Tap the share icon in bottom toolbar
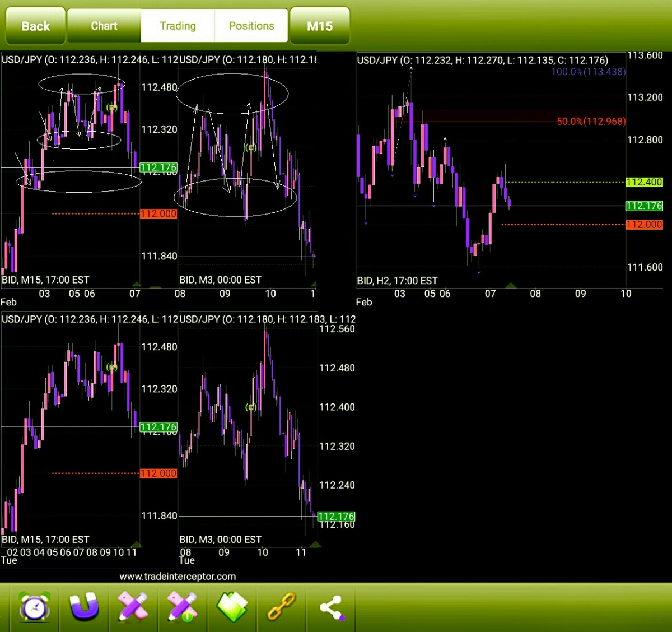Viewport: 672px width, 632px height. point(331,607)
